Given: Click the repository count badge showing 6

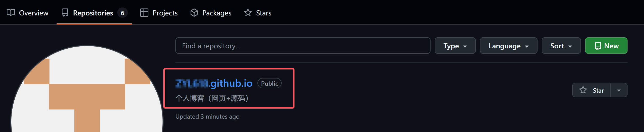Looking at the screenshot, I should (122, 13).
